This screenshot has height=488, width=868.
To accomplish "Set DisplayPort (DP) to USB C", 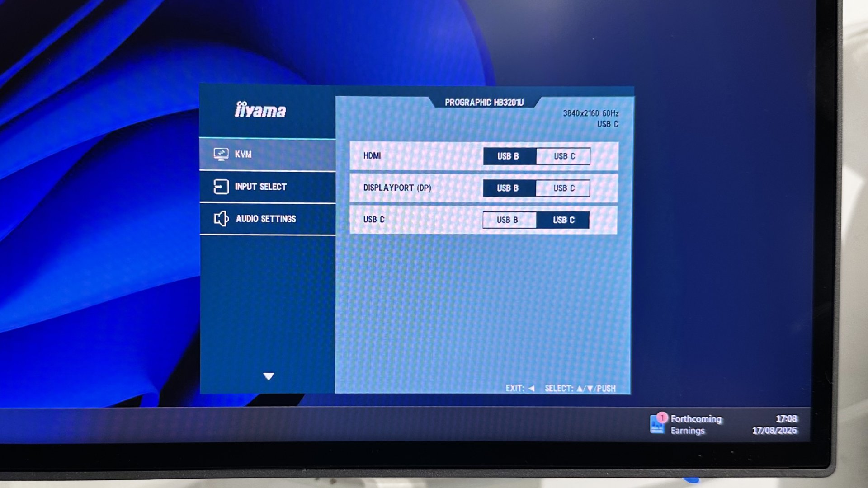I will pyautogui.click(x=563, y=188).
